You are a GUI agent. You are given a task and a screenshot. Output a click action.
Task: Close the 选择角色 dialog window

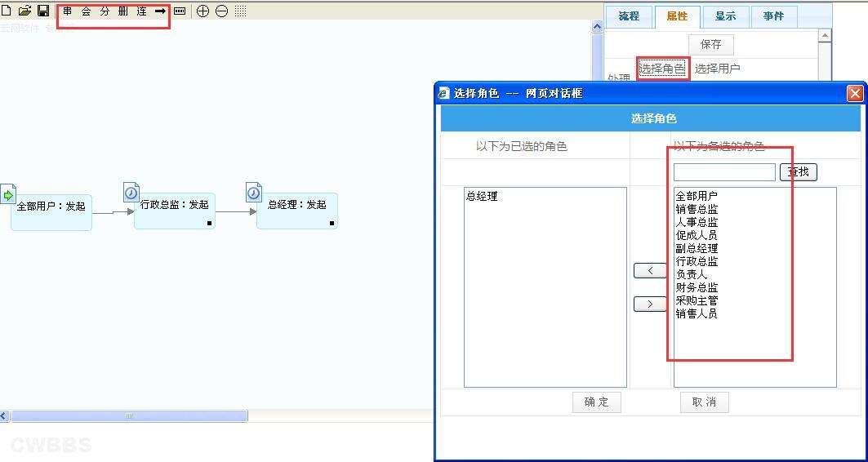(x=855, y=94)
